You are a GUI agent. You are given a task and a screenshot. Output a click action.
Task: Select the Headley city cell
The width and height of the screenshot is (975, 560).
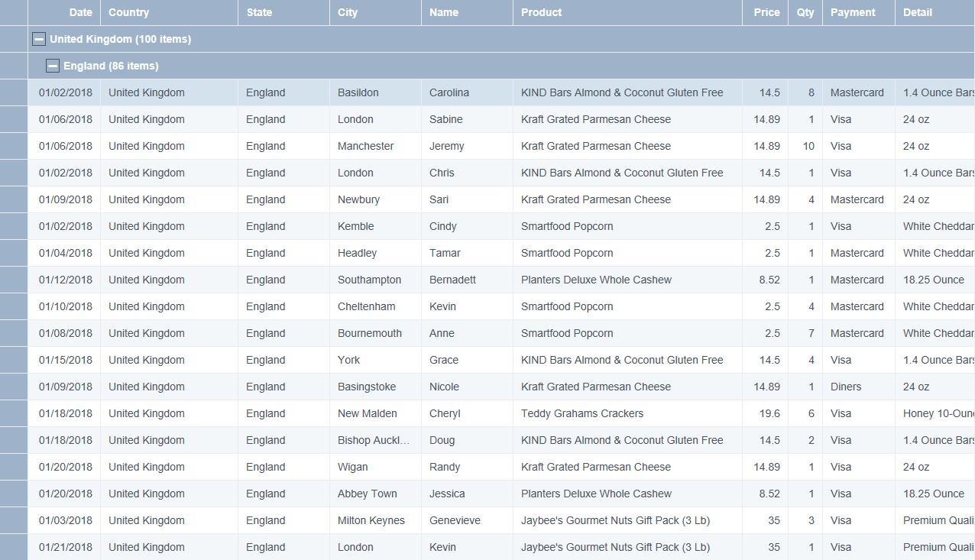375,253
